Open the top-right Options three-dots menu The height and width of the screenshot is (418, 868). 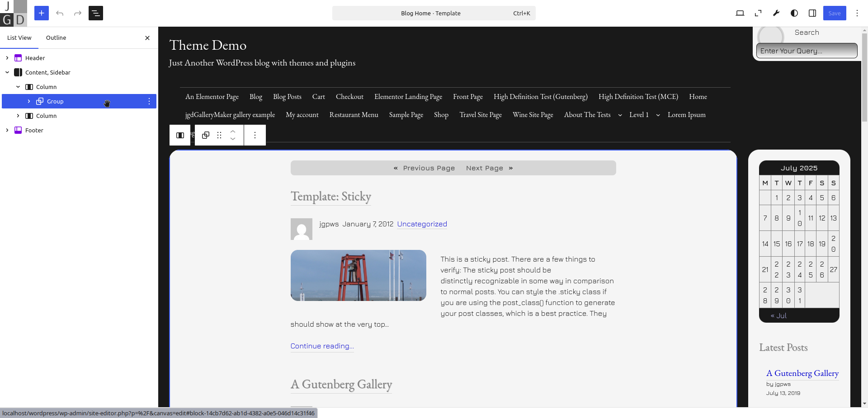(x=857, y=13)
